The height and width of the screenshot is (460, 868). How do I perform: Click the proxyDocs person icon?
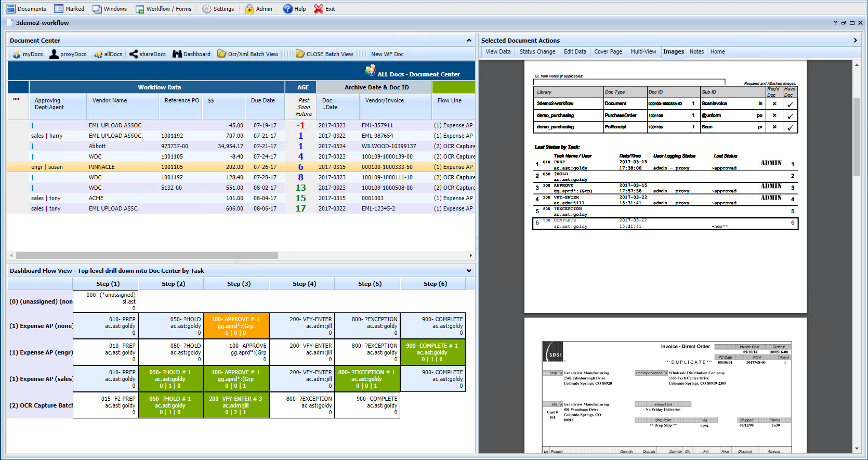click(x=54, y=54)
